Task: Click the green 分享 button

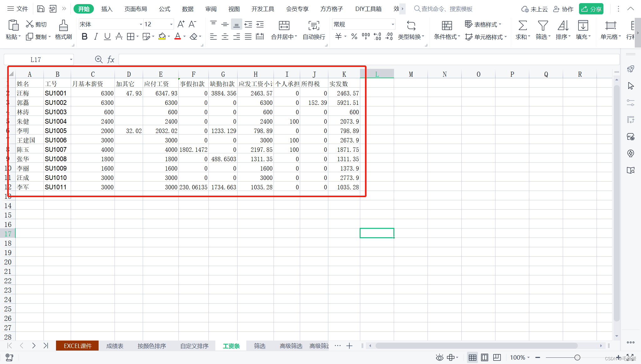Action: coord(591,9)
